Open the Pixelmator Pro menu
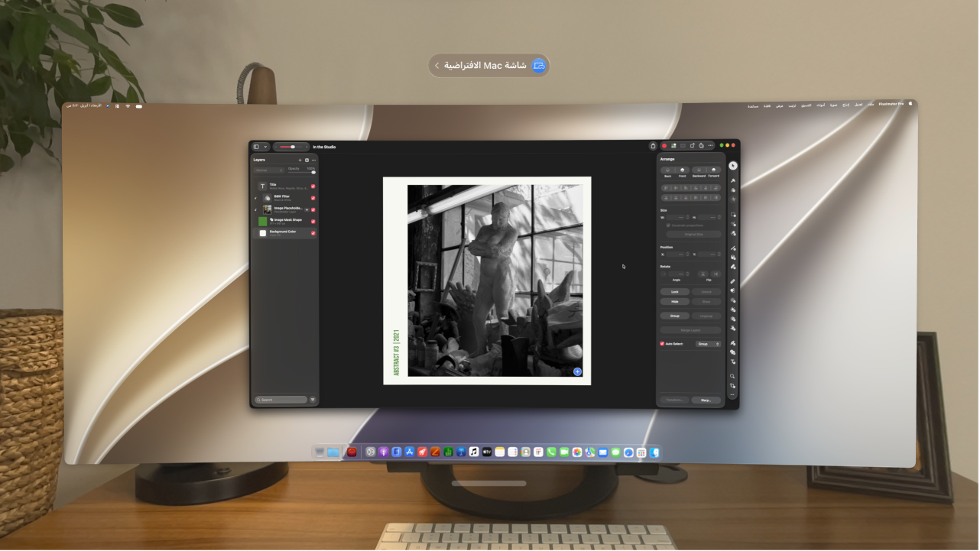 (891, 104)
